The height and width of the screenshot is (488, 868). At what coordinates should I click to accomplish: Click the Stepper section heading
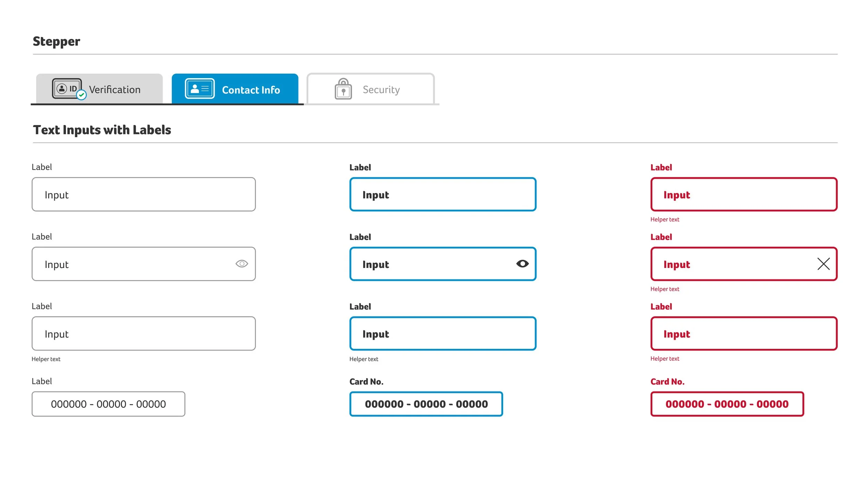(x=56, y=42)
